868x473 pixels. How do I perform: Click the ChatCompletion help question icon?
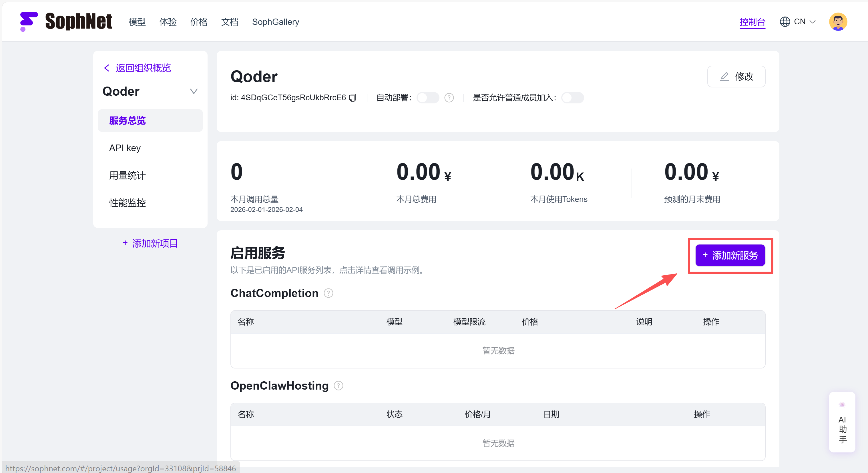(328, 293)
